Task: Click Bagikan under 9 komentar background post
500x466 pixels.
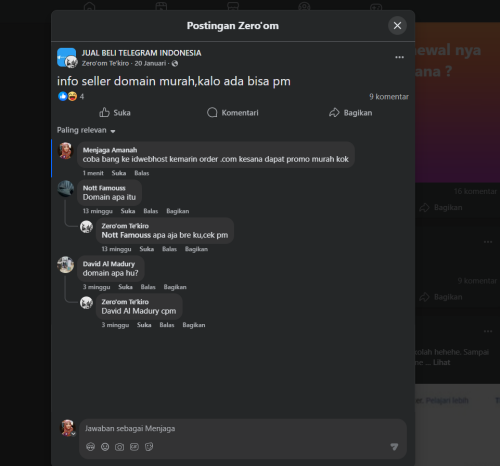Action: click(x=441, y=297)
